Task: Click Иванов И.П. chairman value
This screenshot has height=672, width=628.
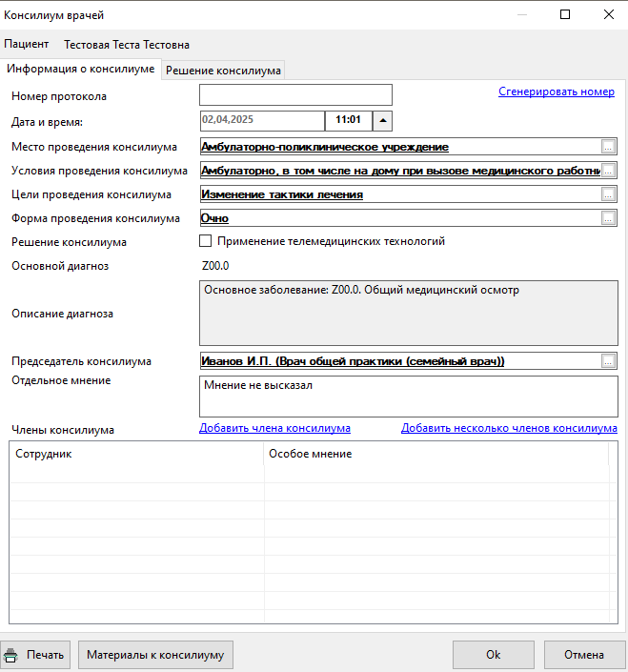Action: tap(353, 361)
